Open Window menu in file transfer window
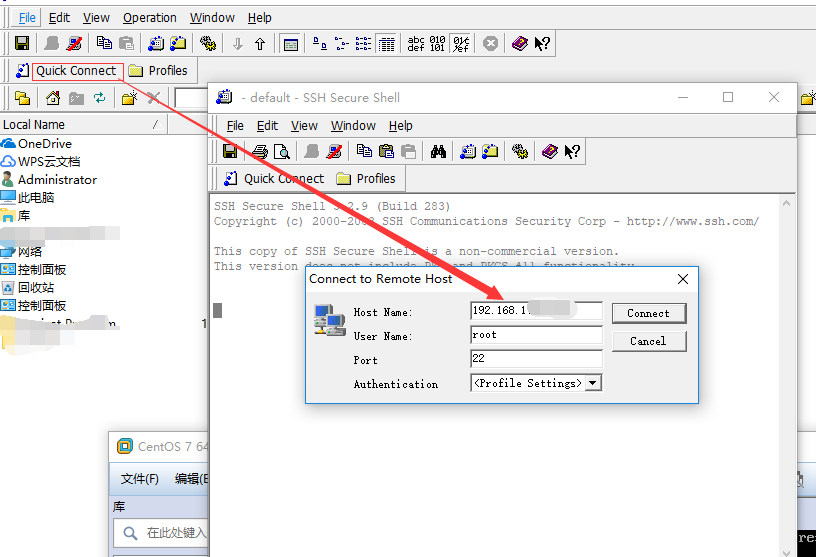816x557 pixels. [x=212, y=18]
